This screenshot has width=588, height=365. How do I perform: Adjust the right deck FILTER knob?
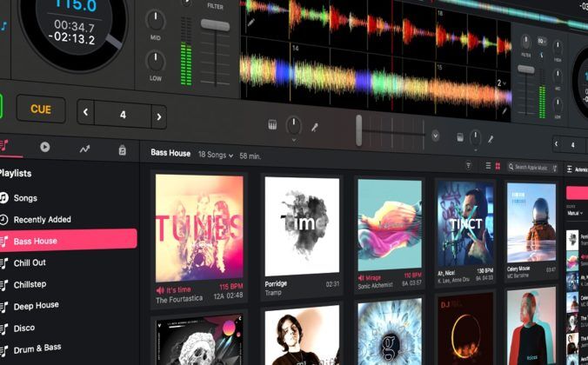point(525,43)
